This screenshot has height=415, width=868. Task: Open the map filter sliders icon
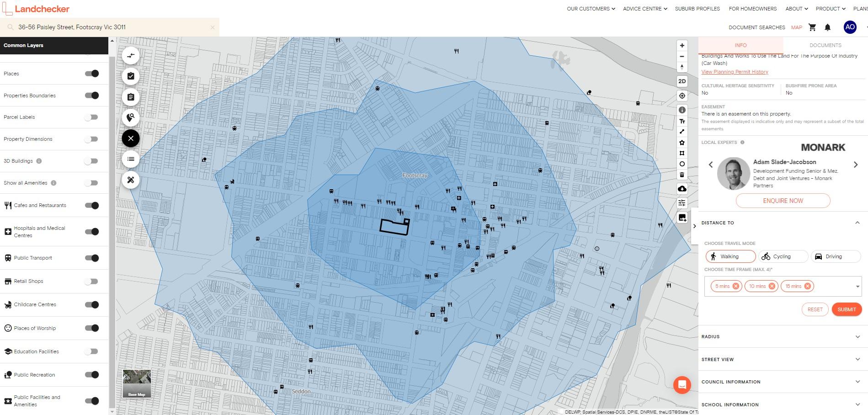(x=682, y=203)
